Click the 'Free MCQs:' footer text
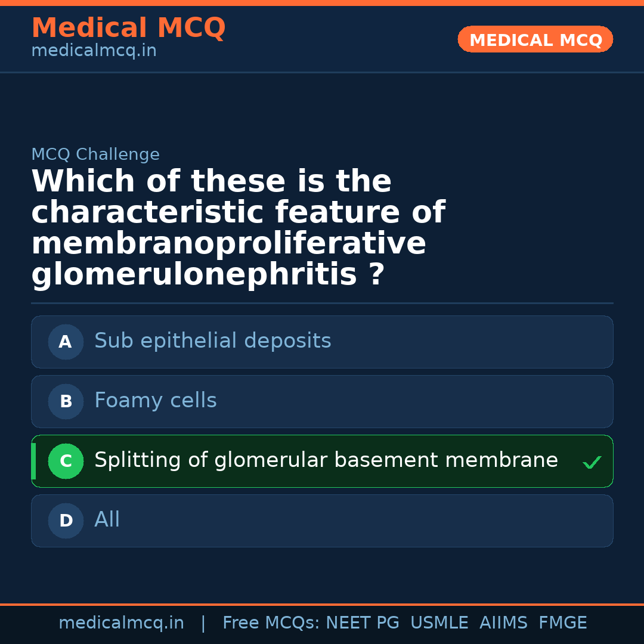 [x=271, y=623]
